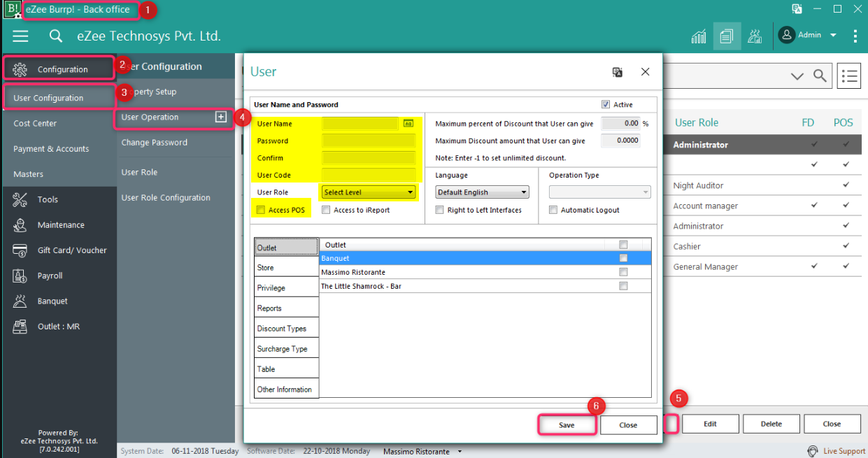
Task: Open the Operation Type dropdown
Action: coord(599,192)
